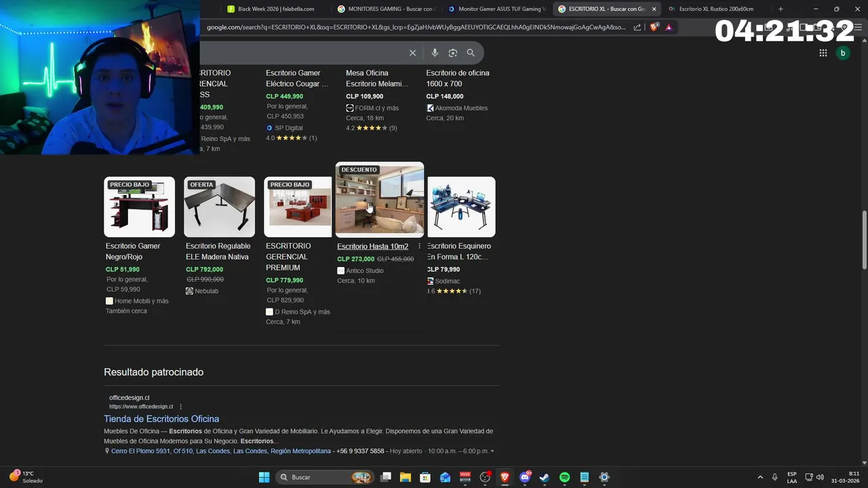This screenshot has width=868, height=488.
Task: Open Tienda de Escritorios Oficina link
Action: point(161,419)
